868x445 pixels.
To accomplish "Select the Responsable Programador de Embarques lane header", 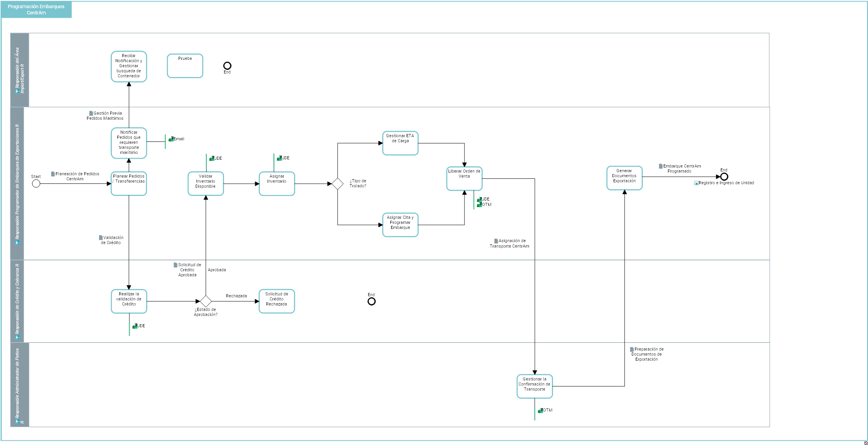I will [x=17, y=183].
